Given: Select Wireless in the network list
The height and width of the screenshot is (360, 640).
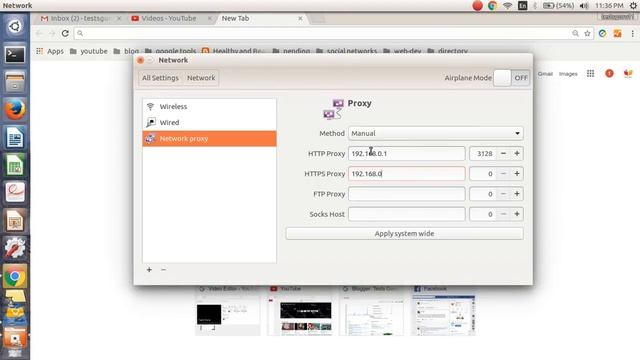Looking at the screenshot, I should click(209, 107).
